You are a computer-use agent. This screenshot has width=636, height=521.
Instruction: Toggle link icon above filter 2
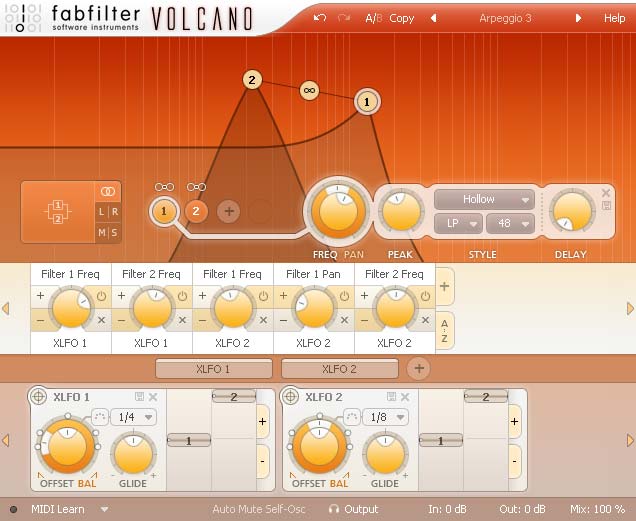pos(196,187)
